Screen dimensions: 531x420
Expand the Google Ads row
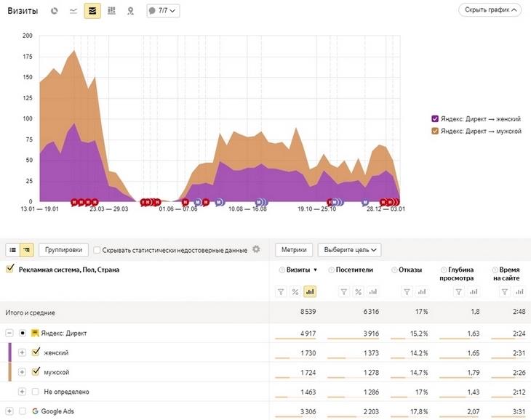tap(9, 411)
